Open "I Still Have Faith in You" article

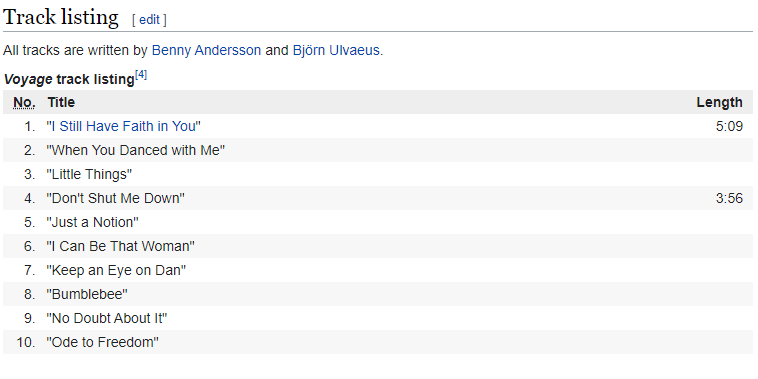point(124,126)
